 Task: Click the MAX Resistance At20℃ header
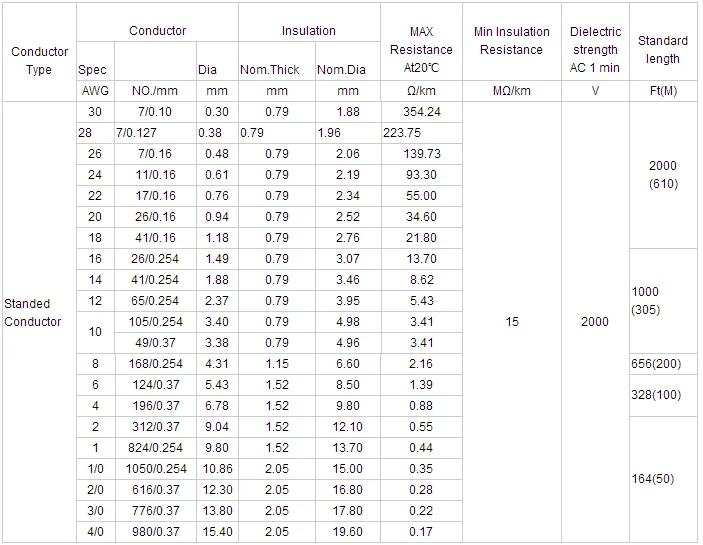coord(421,50)
